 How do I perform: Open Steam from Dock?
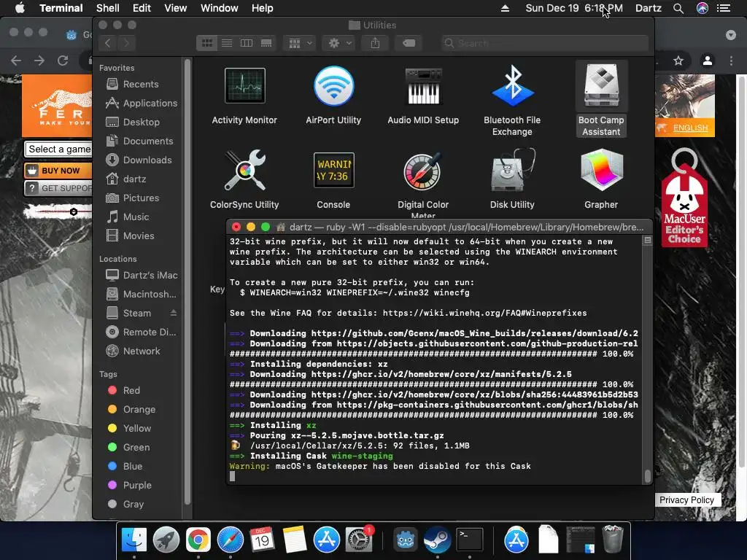tap(438, 540)
